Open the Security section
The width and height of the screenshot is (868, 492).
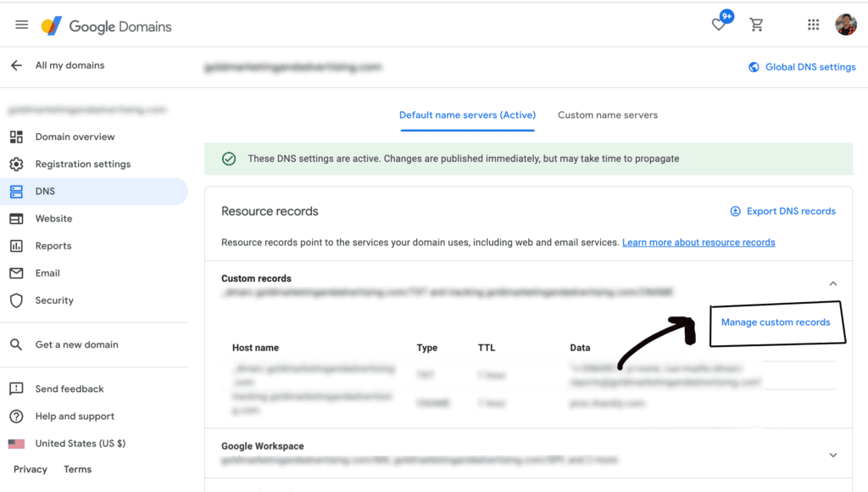[x=54, y=300]
